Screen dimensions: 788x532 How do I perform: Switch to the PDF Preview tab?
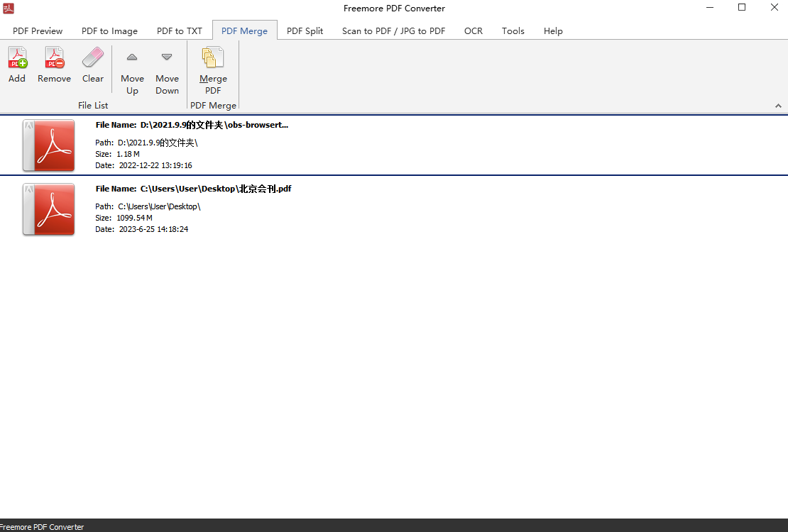tap(38, 31)
